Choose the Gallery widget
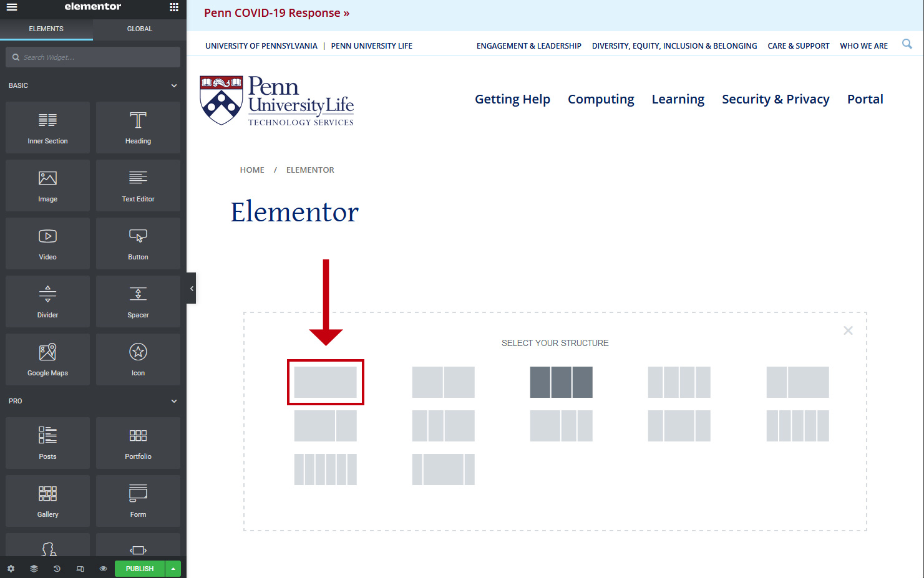924x578 pixels. click(x=47, y=501)
